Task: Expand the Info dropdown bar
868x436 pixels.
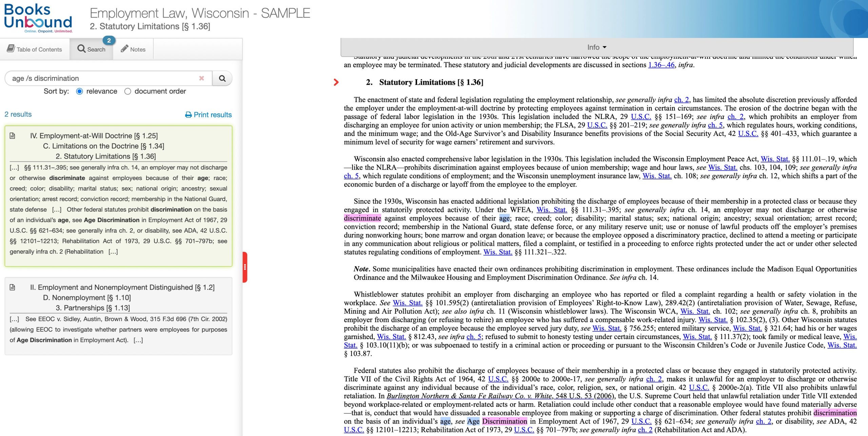Action: (x=596, y=47)
